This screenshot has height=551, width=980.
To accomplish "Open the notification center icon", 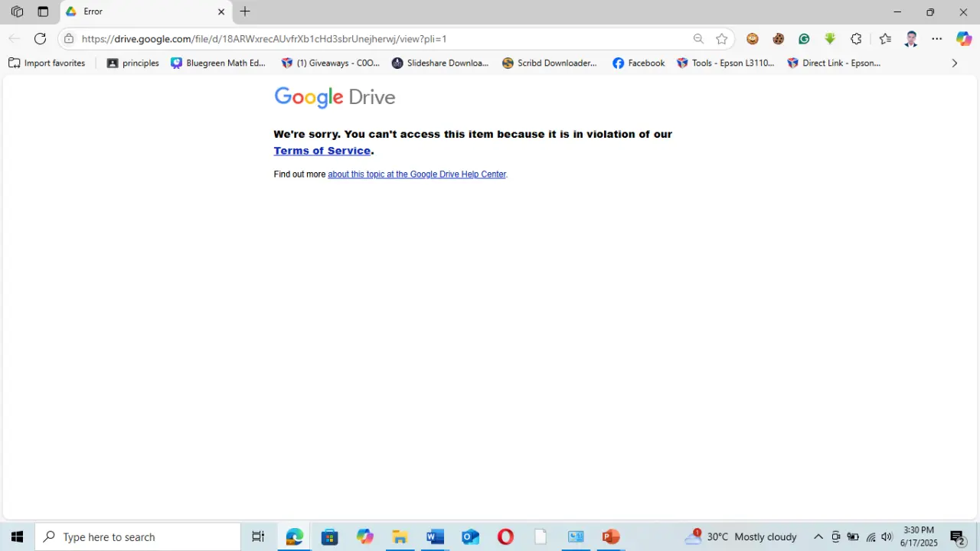I will [957, 537].
